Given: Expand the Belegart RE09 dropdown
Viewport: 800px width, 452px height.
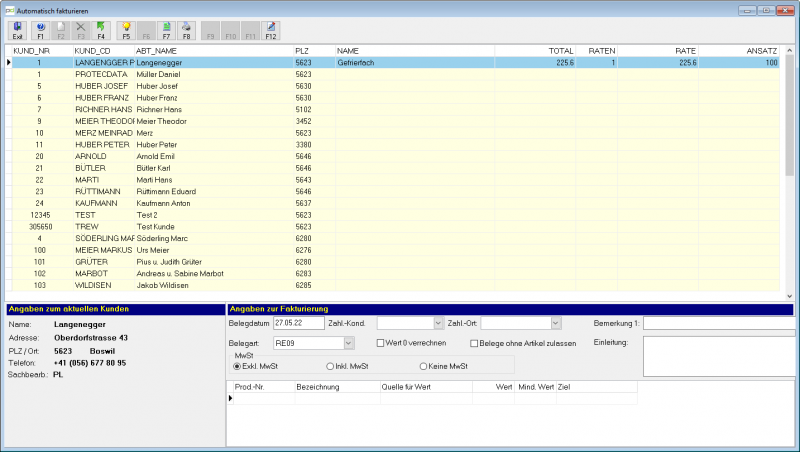Looking at the screenshot, I should [348, 343].
